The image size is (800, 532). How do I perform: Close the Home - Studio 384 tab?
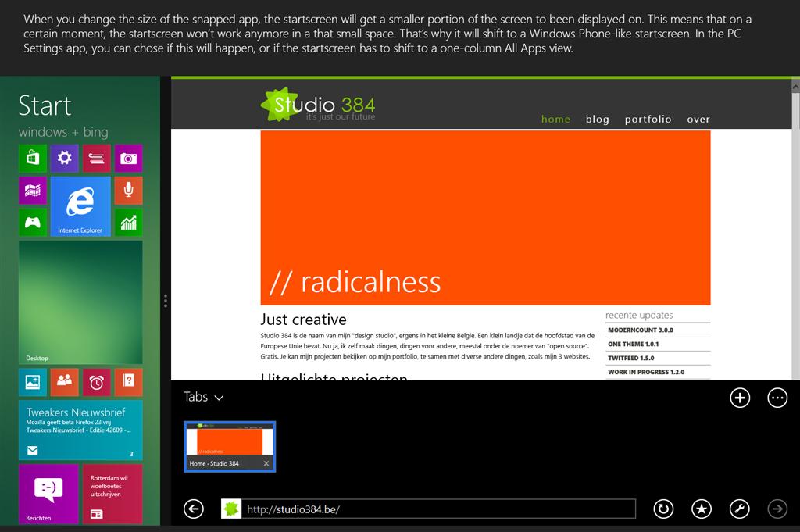click(x=266, y=464)
